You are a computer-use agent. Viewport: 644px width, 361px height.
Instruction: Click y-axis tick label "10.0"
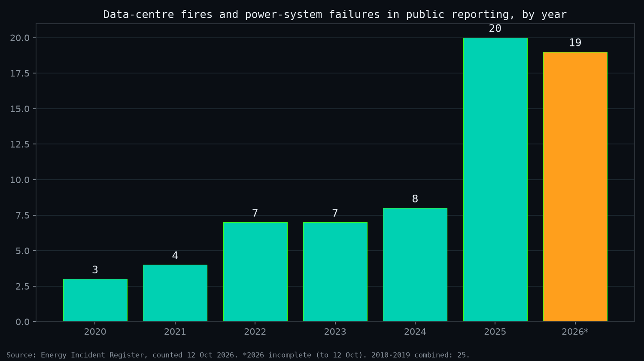point(20,180)
